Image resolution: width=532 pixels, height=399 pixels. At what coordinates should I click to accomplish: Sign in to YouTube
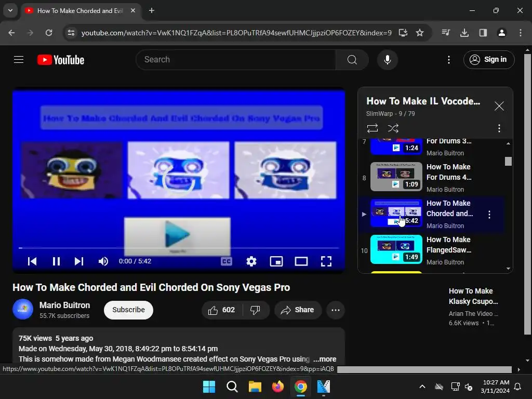pyautogui.click(x=488, y=60)
